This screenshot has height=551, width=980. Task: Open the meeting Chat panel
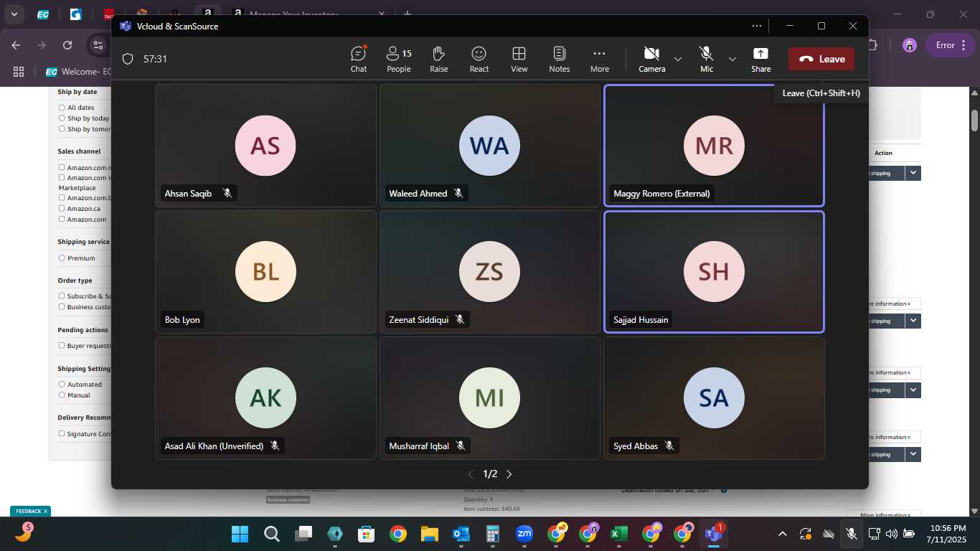[x=359, y=59]
